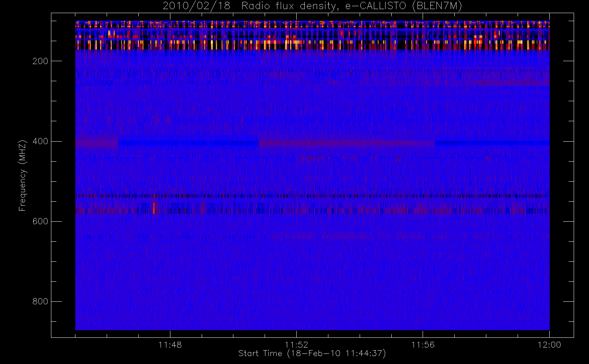Click the 600 frequency tick label
Screen dimensions: 589x364
(40, 221)
